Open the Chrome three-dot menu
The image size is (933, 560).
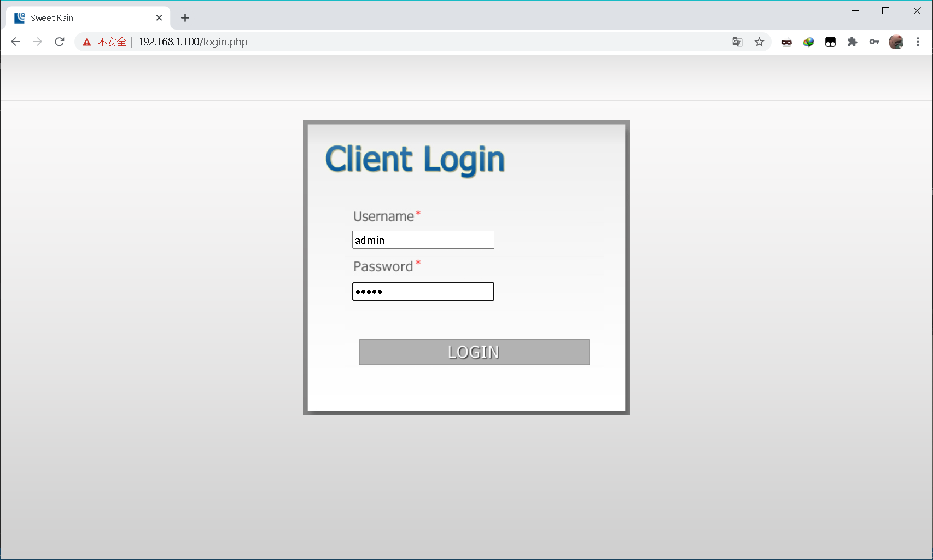[x=918, y=42]
